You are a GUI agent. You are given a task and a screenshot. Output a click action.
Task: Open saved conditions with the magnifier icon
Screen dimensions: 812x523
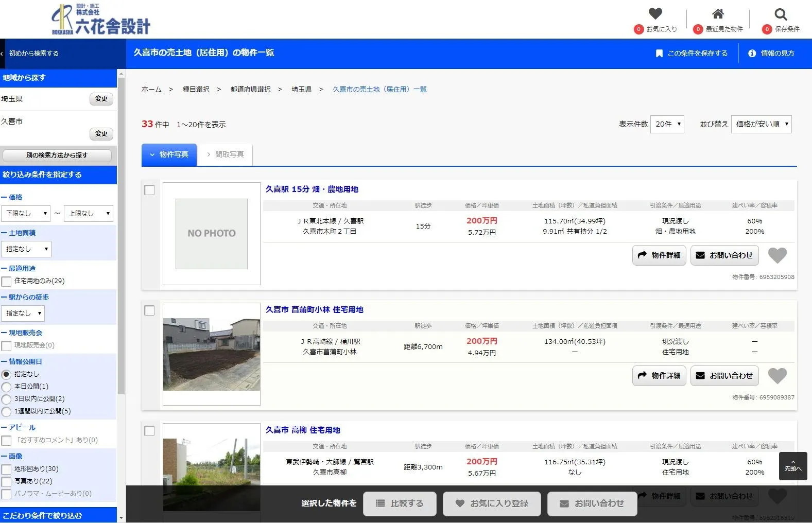(x=781, y=14)
